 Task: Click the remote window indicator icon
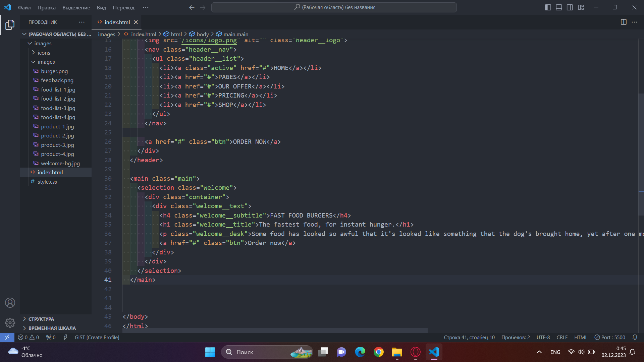click(7, 337)
